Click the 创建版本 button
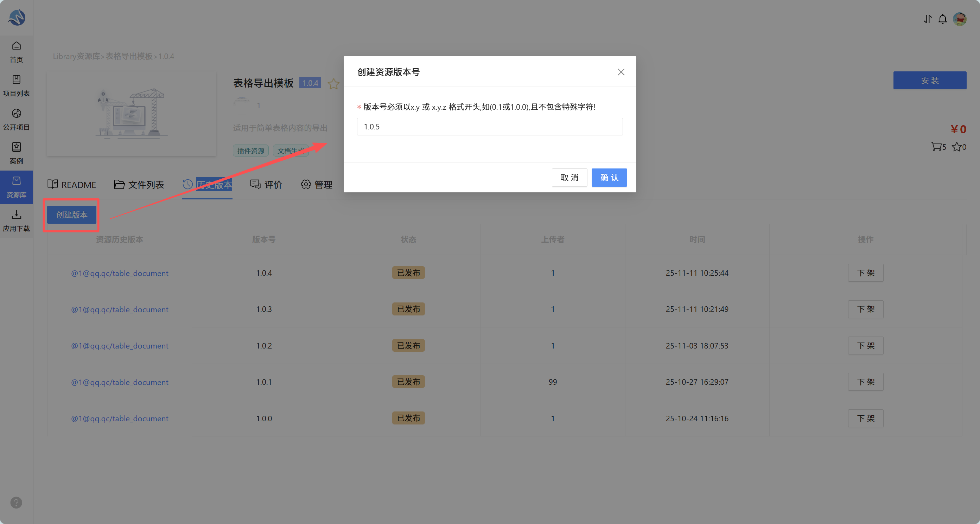Image resolution: width=980 pixels, height=524 pixels. [71, 215]
